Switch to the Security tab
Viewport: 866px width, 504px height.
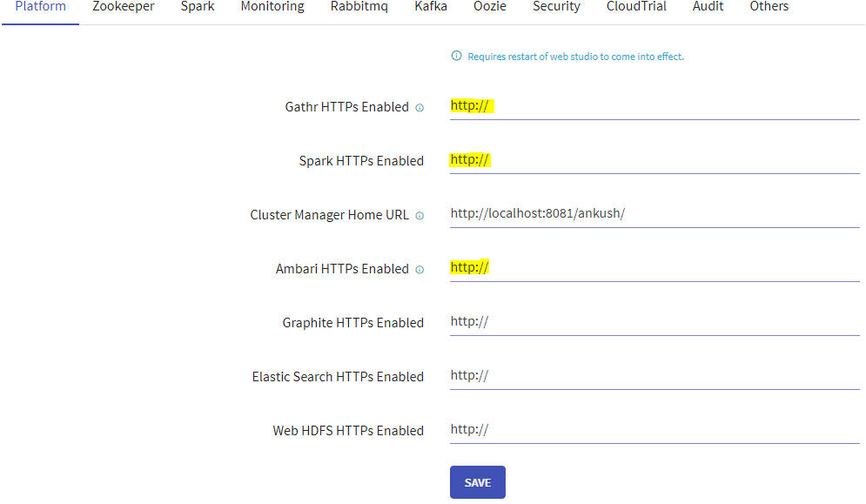click(556, 7)
